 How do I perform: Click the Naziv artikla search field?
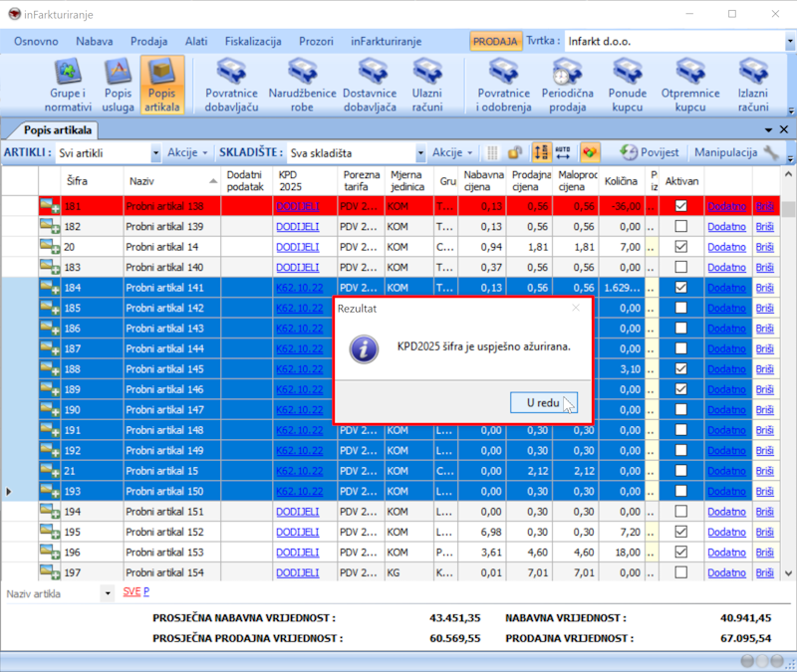[x=52, y=593]
